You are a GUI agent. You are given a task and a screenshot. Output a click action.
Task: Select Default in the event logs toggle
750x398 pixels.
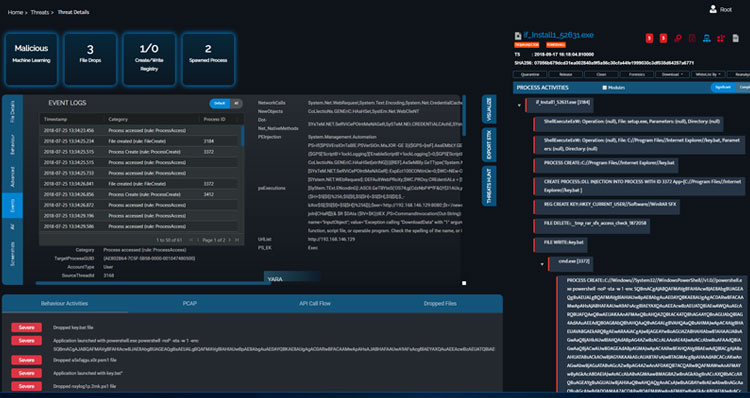[220, 103]
